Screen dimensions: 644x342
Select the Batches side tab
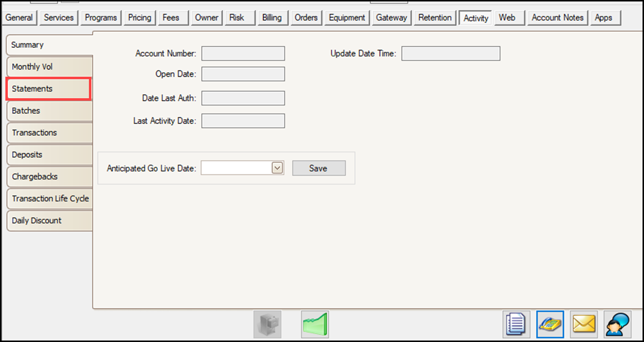click(49, 111)
